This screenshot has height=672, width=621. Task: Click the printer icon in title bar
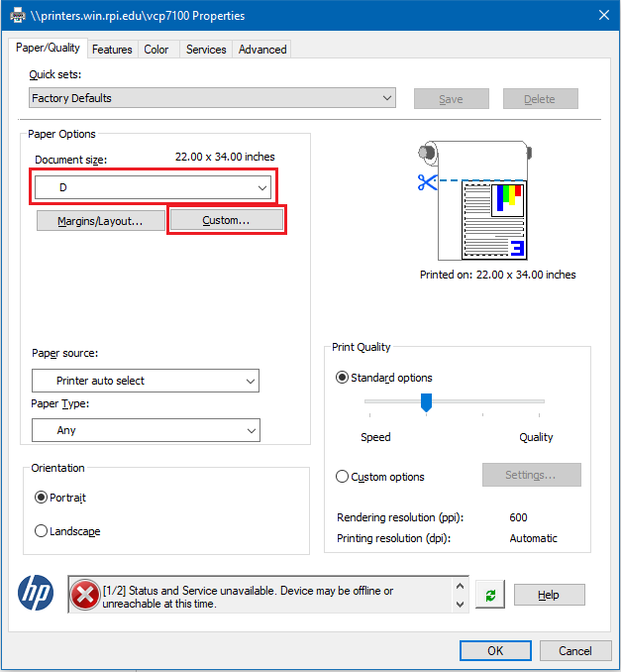(x=17, y=16)
